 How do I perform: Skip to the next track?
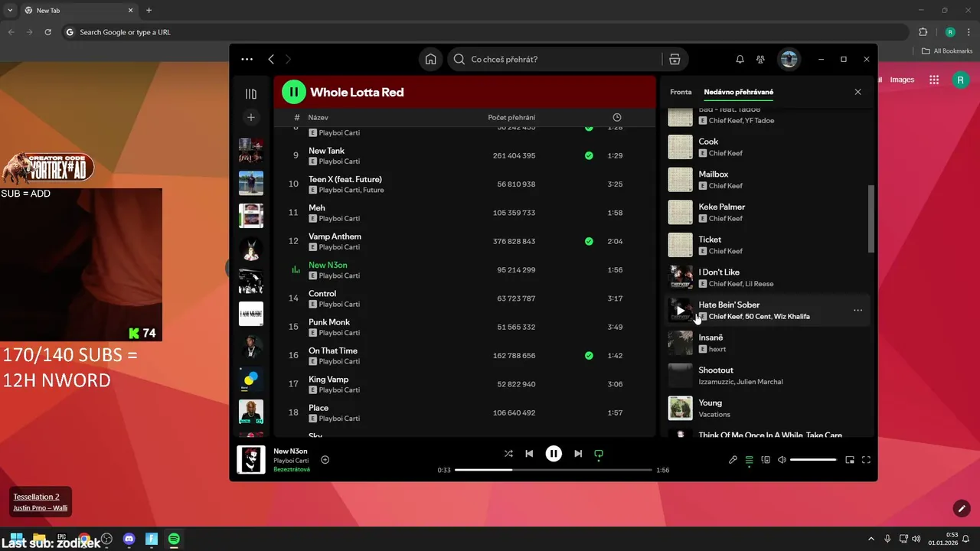pyautogui.click(x=578, y=454)
